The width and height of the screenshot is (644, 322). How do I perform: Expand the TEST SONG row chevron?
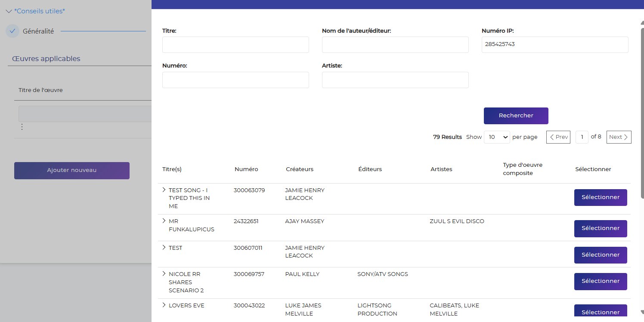(x=164, y=190)
